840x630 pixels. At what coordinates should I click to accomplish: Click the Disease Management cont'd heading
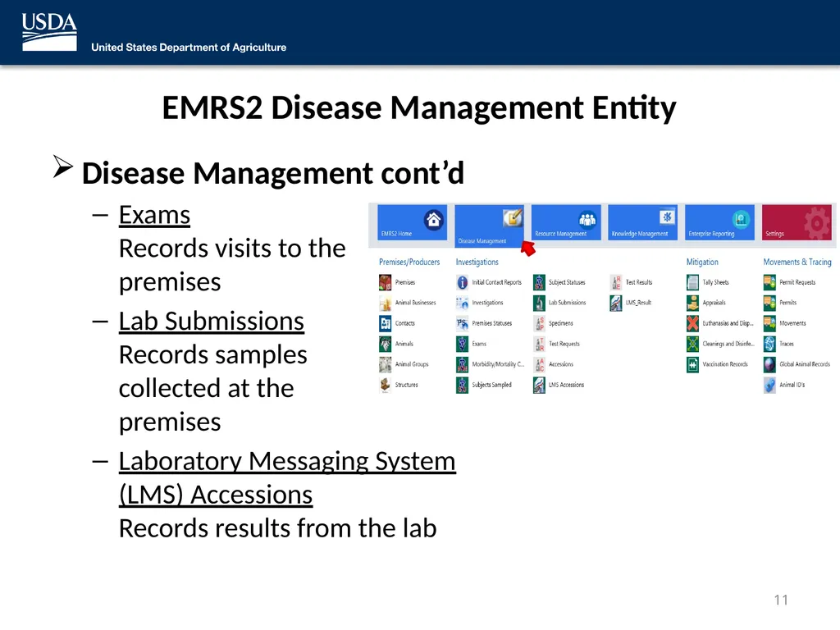272,174
